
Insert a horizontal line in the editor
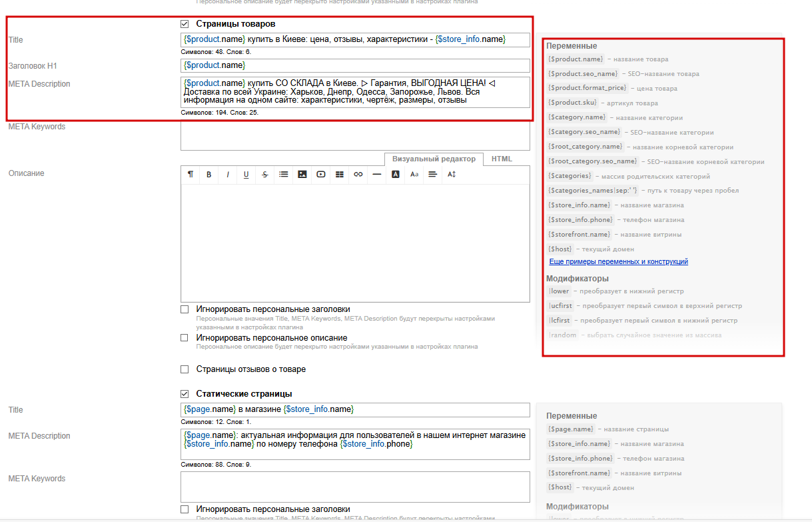pyautogui.click(x=377, y=174)
